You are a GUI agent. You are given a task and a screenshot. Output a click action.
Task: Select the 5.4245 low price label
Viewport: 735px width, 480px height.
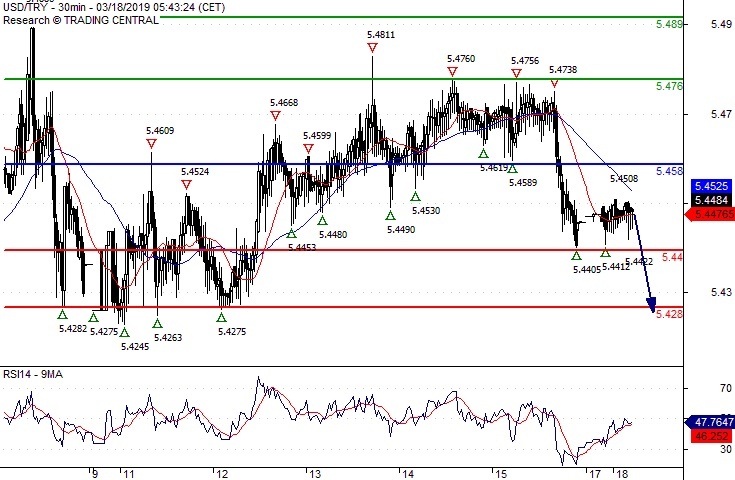tap(135, 347)
